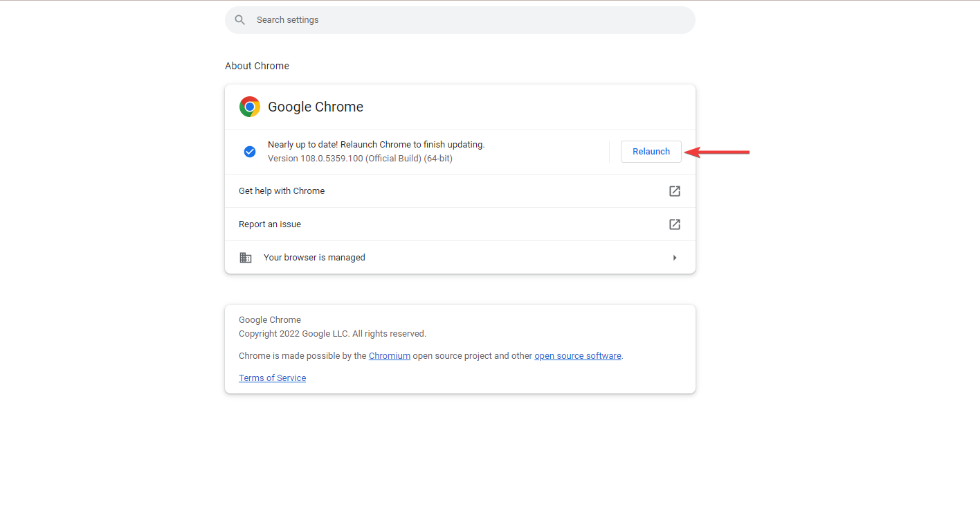Focus the Search settings field
The image size is (980, 505).
pos(460,20)
